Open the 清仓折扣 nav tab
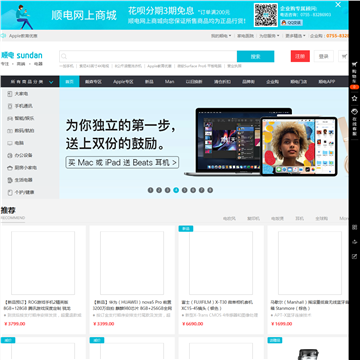360x360 pixels. [x=222, y=82]
